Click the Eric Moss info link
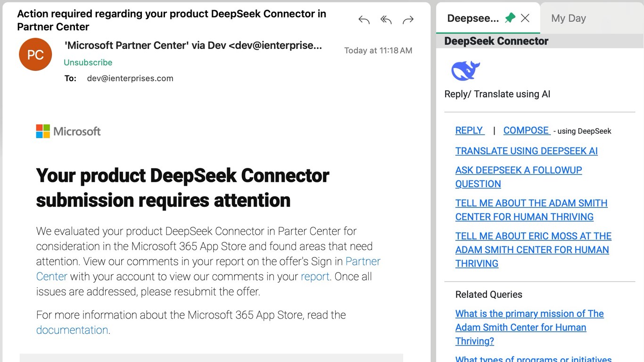This screenshot has height=362, width=644. click(533, 250)
